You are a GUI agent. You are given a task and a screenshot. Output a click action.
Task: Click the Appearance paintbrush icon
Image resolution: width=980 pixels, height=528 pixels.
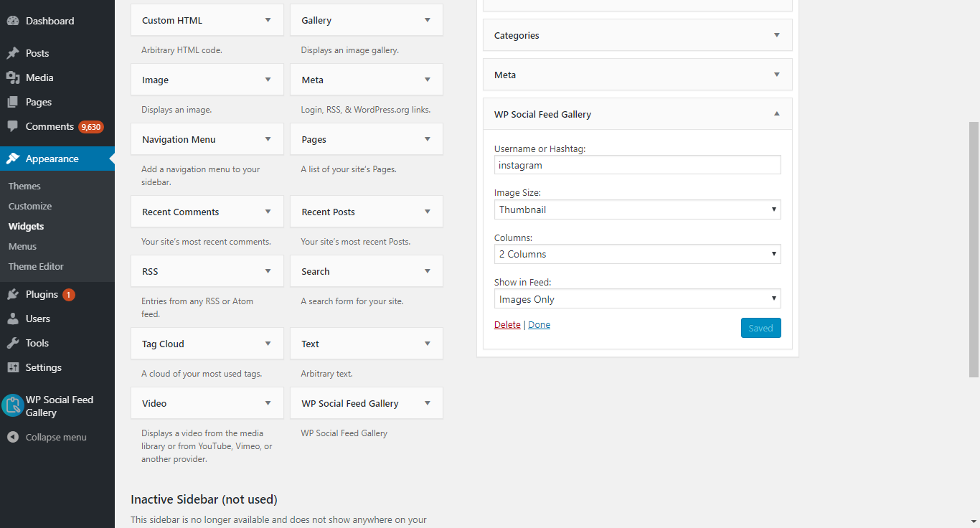pyautogui.click(x=13, y=159)
